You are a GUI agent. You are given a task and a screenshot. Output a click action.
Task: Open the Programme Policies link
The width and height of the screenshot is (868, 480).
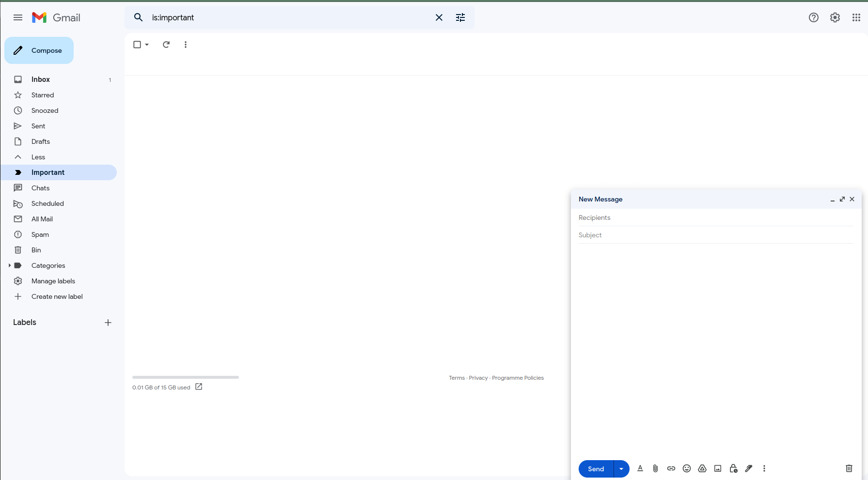pyautogui.click(x=517, y=378)
